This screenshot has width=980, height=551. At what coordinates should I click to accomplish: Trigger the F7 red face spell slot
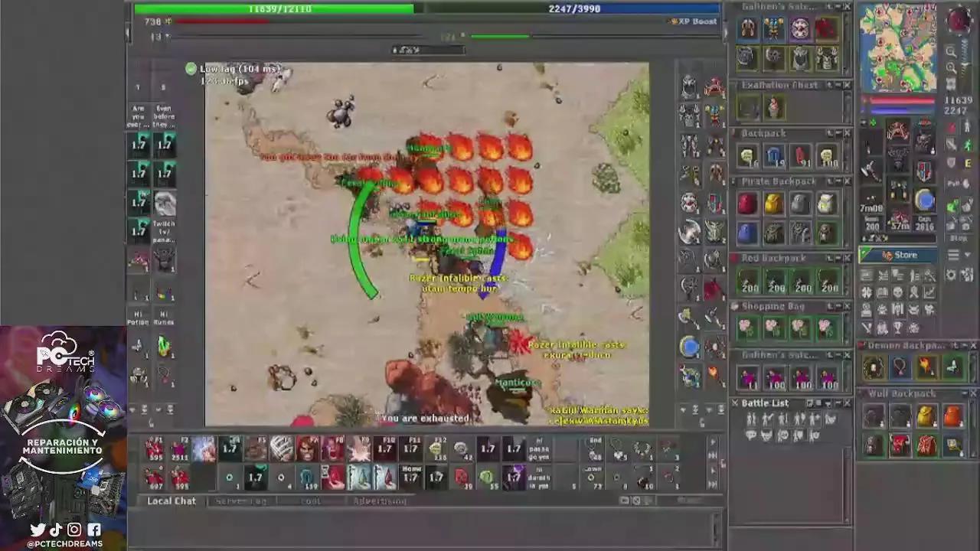[308, 448]
